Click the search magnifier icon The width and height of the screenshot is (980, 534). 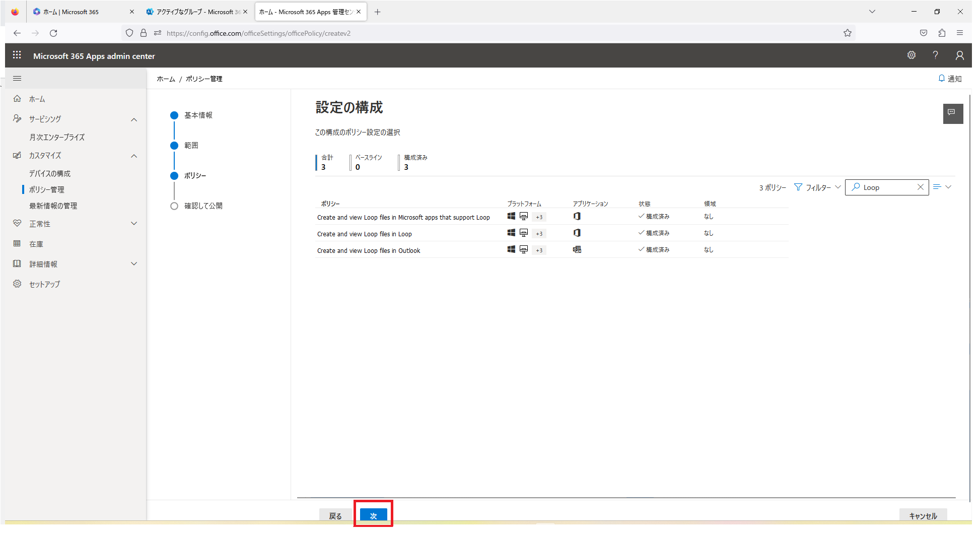(x=856, y=187)
